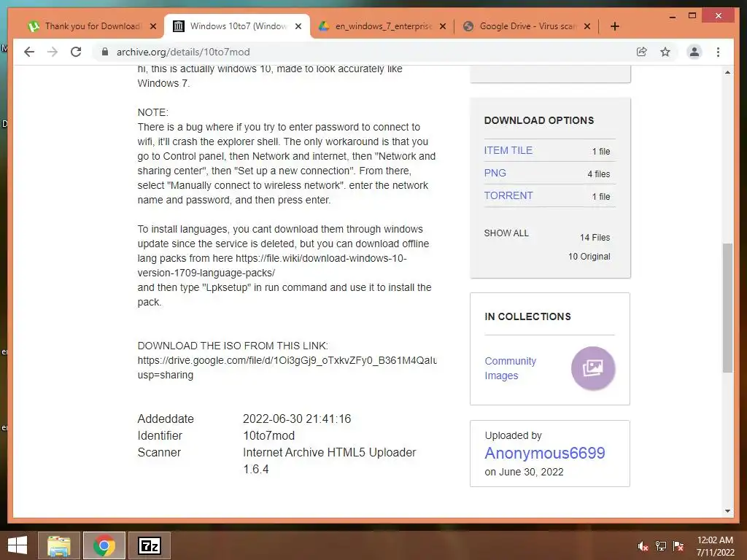Viewport: 747px width, 560px height.
Task: Click the 10 Original count text
Action: pos(589,256)
